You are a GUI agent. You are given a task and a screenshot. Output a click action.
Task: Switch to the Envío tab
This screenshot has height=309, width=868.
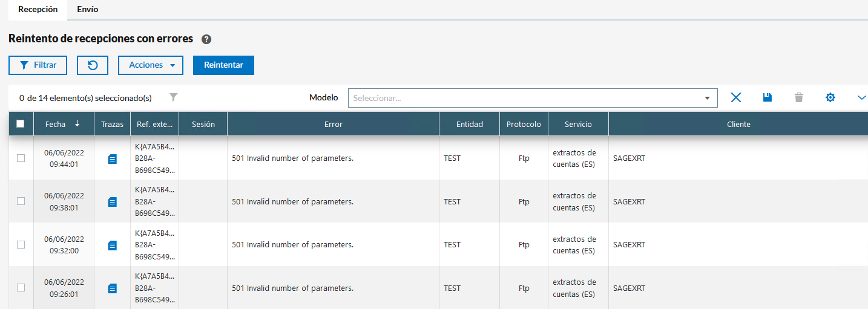click(88, 10)
